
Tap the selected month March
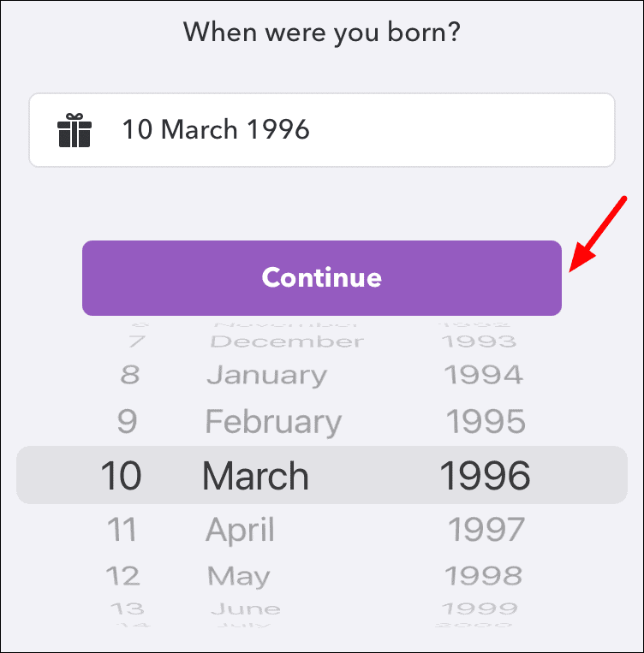click(x=255, y=475)
